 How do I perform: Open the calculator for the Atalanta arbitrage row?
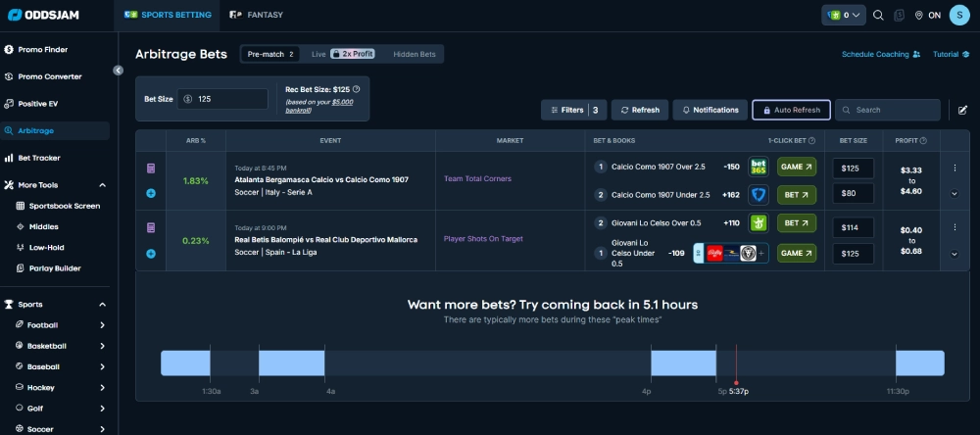tap(151, 169)
